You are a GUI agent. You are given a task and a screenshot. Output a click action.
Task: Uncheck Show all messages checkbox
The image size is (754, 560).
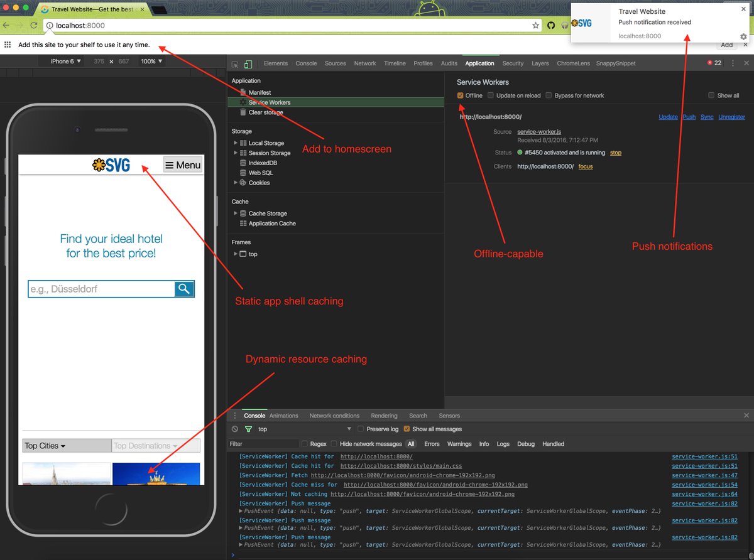pyautogui.click(x=407, y=429)
